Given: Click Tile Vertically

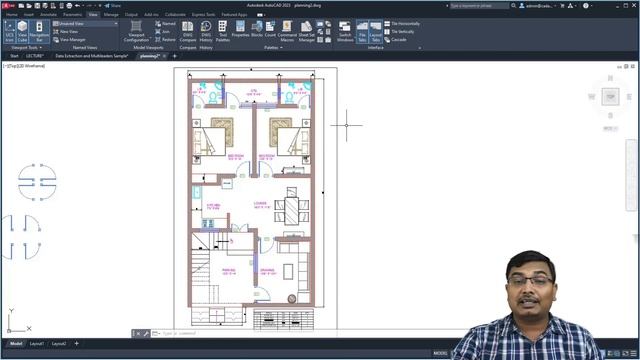Looking at the screenshot, I should click(x=399, y=31).
